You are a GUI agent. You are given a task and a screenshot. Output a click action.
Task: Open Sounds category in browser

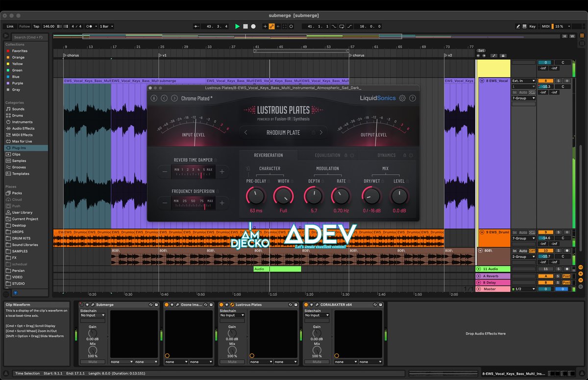18,109
